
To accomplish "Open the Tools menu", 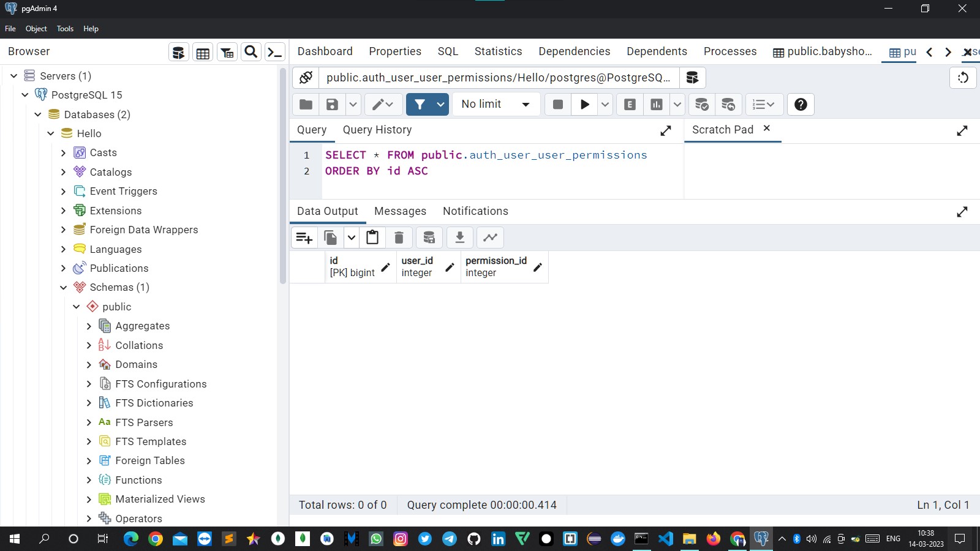I will coord(65,29).
